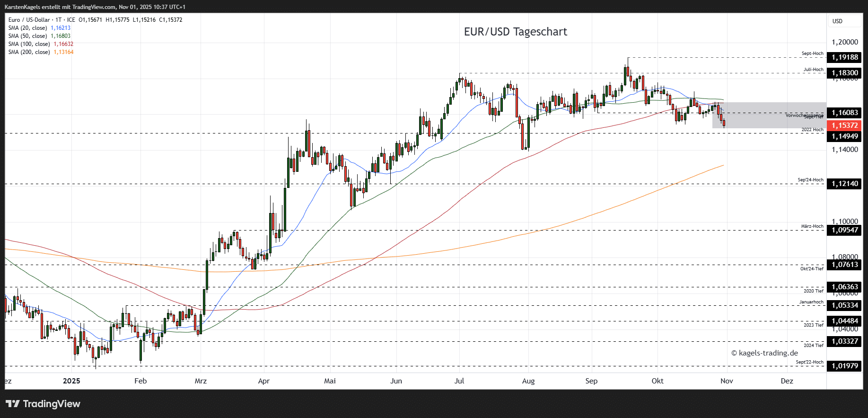Click the Jul marker on time axis

pos(459,381)
